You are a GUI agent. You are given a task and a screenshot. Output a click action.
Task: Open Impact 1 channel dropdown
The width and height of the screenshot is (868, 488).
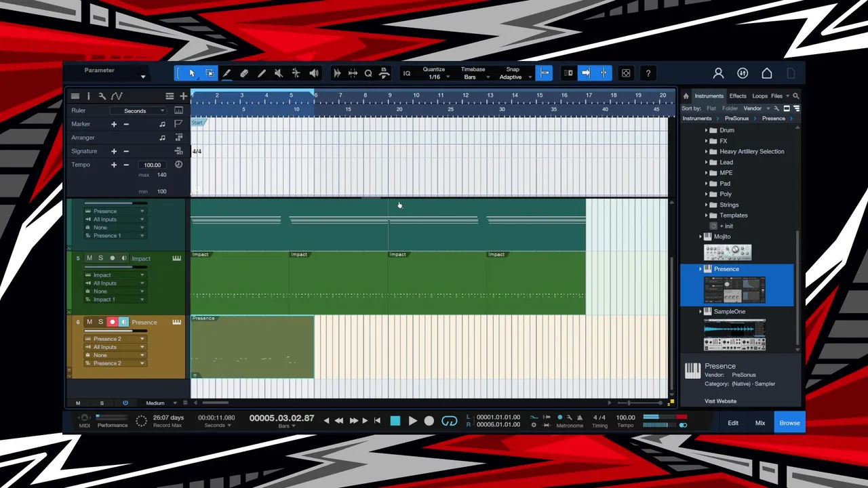[x=115, y=300]
